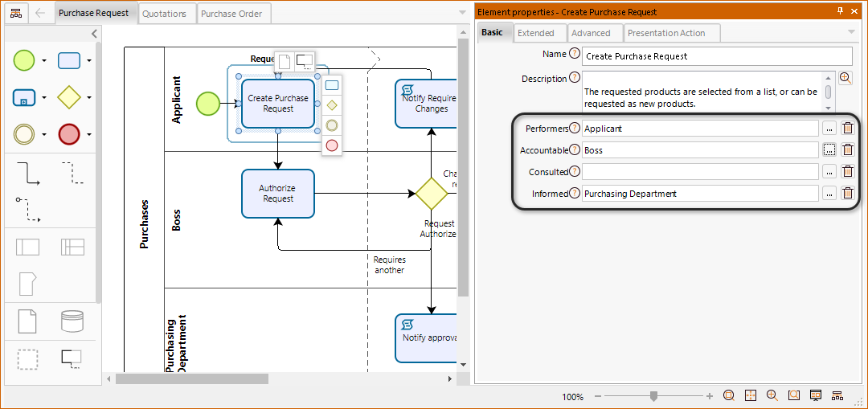Viewport: 868px width, 409px height.
Task: Select the data store cylinder shape
Action: coord(72,321)
